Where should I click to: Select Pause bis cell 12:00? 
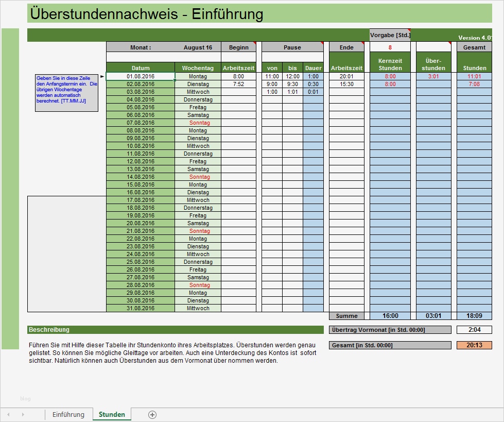(x=292, y=77)
